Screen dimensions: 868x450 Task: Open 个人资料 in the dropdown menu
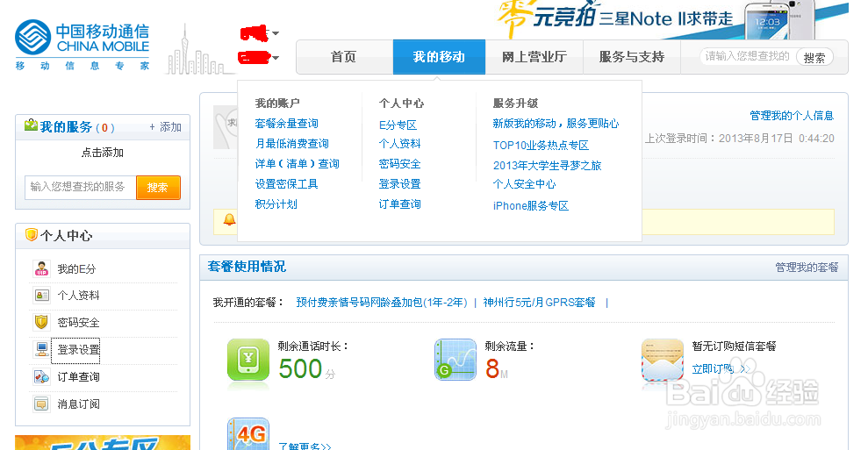[399, 143]
